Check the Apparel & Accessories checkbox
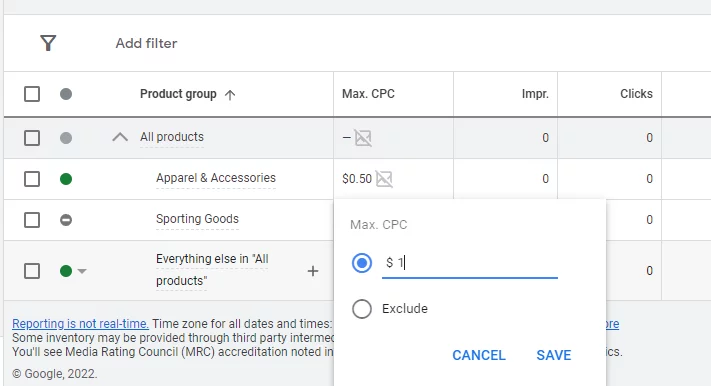The width and height of the screenshot is (711, 386). pyautogui.click(x=32, y=179)
